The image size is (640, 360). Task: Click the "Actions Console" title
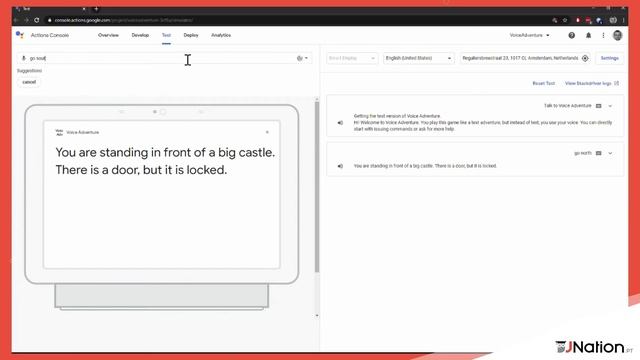coord(50,36)
